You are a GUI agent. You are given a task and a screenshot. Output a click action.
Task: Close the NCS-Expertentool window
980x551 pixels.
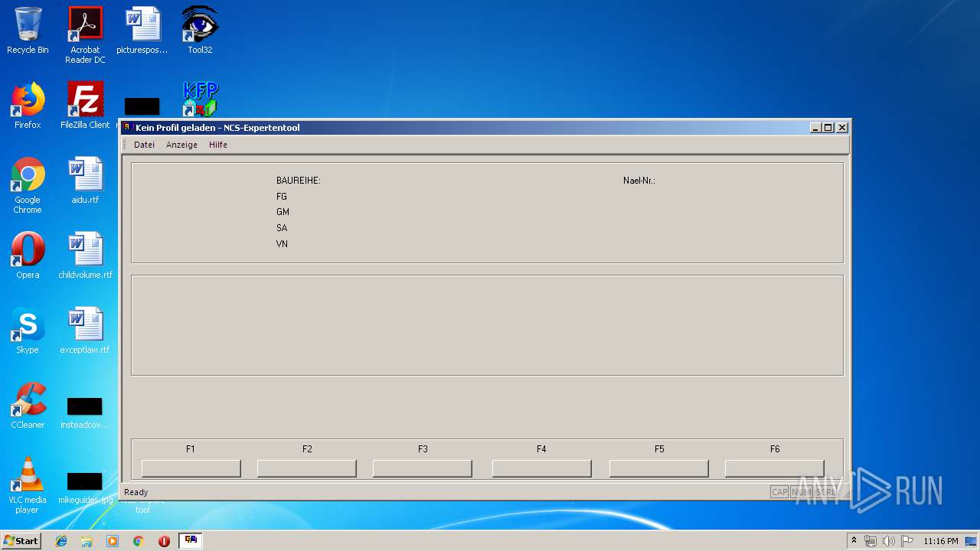click(x=842, y=128)
